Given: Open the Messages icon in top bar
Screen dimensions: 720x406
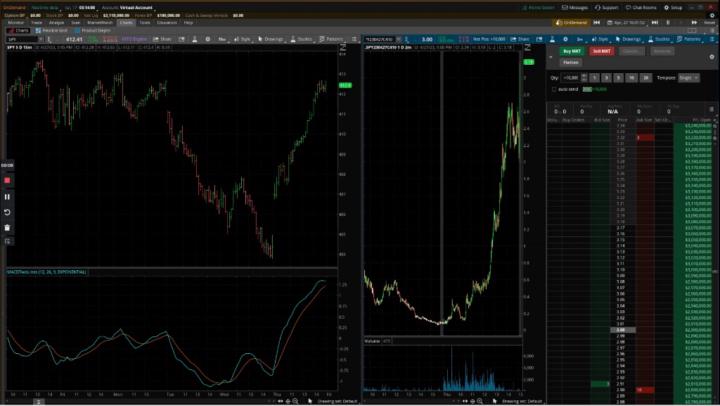Looking at the screenshot, I should tap(575, 7).
